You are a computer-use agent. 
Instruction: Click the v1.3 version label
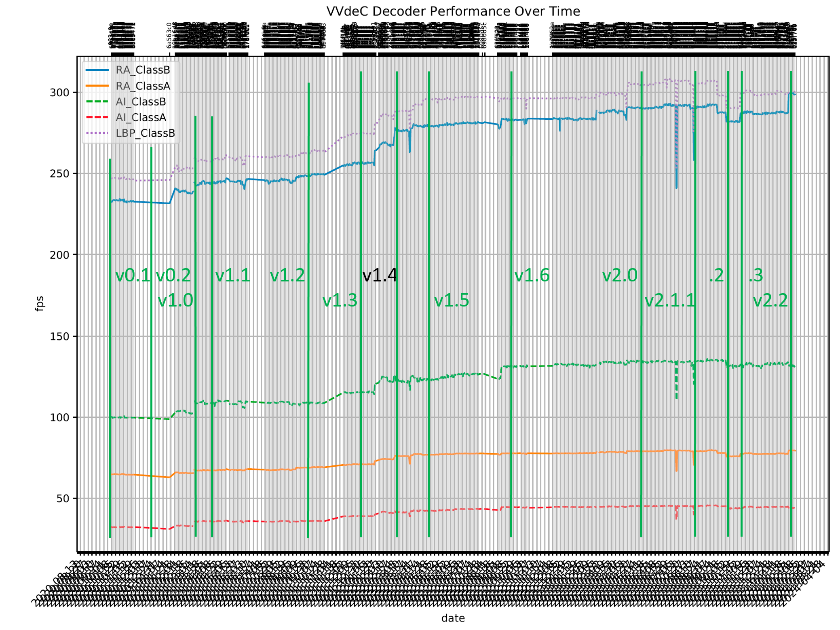(340, 301)
